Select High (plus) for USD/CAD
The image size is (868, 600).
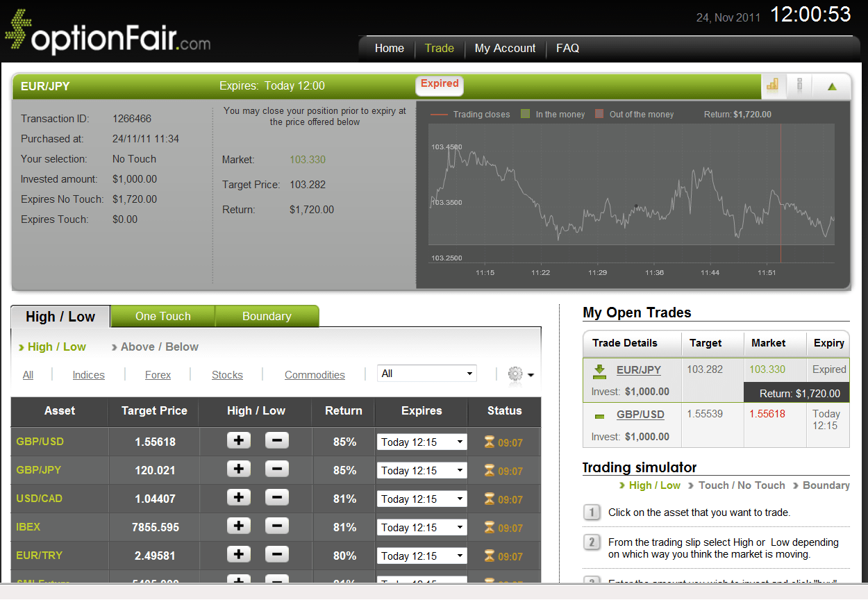pos(239,498)
